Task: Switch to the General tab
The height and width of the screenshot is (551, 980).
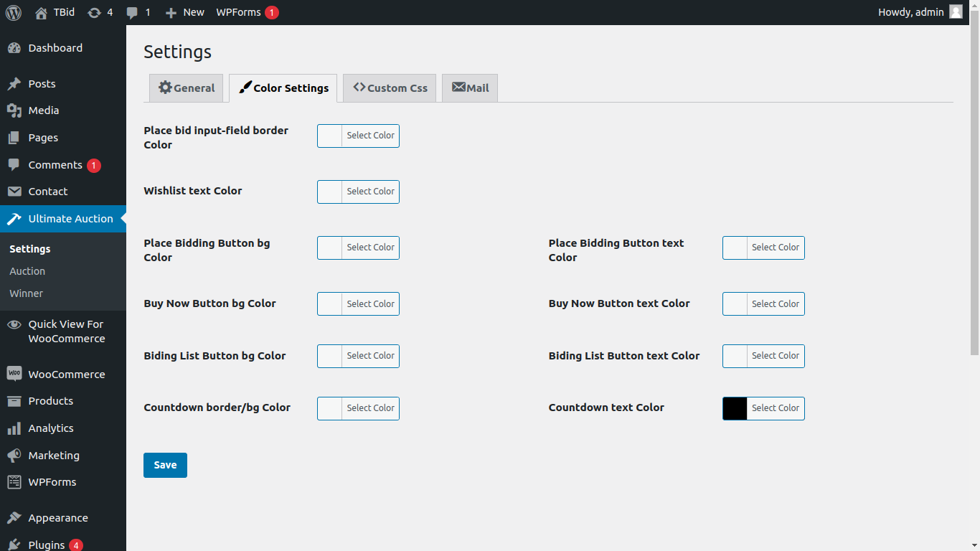Action: (187, 88)
